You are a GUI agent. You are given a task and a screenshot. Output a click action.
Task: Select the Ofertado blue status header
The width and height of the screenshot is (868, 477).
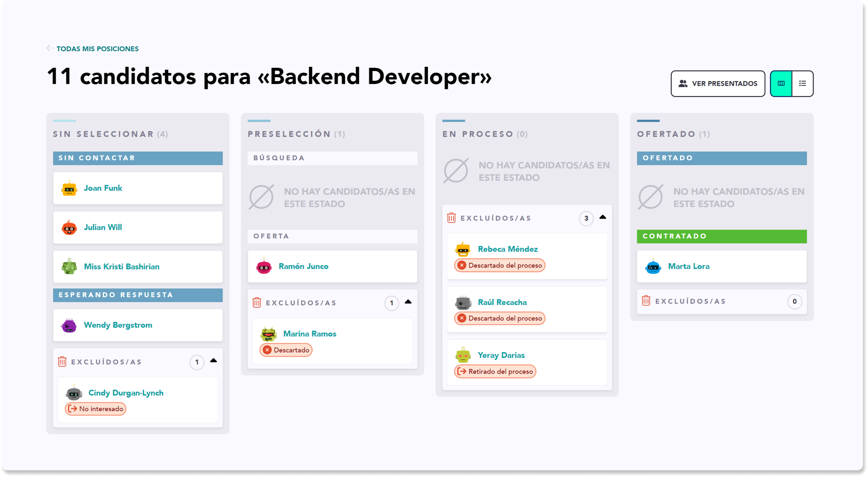tap(722, 158)
